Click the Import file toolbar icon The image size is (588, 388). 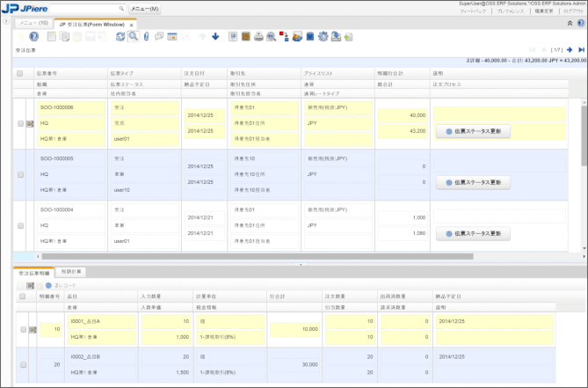[348, 37]
